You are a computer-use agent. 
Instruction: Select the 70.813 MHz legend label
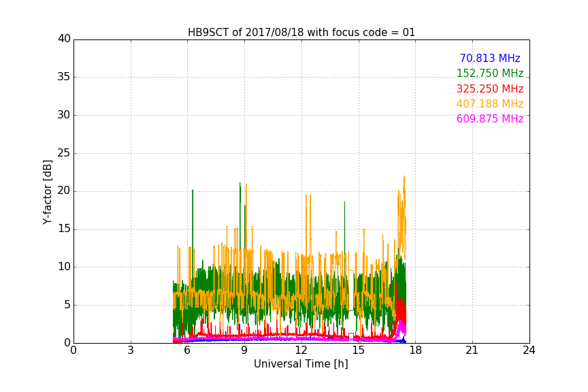click(490, 58)
